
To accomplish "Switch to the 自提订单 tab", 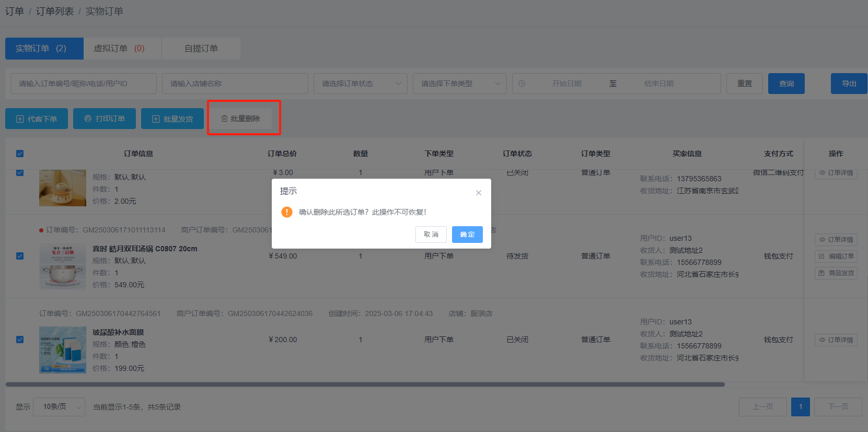I will click(201, 49).
